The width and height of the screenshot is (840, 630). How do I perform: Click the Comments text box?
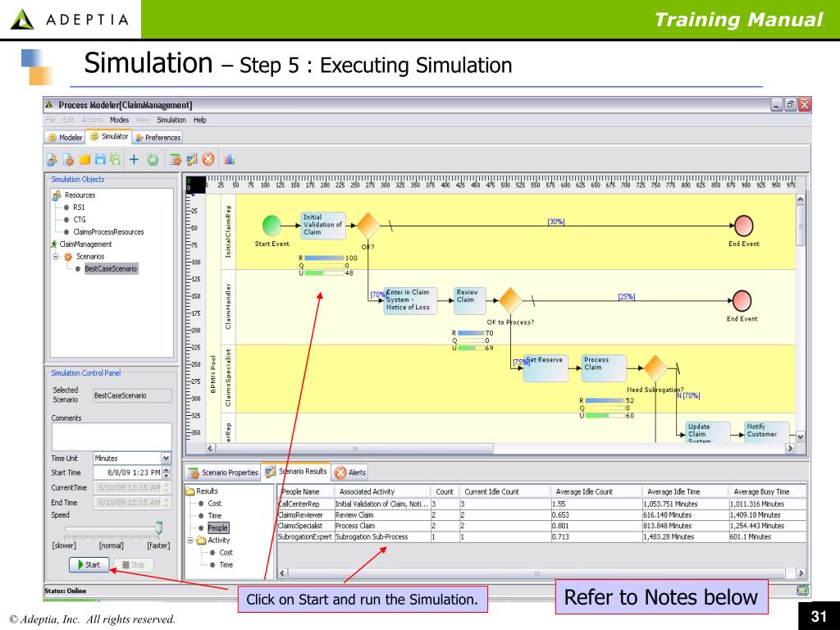pos(112,436)
